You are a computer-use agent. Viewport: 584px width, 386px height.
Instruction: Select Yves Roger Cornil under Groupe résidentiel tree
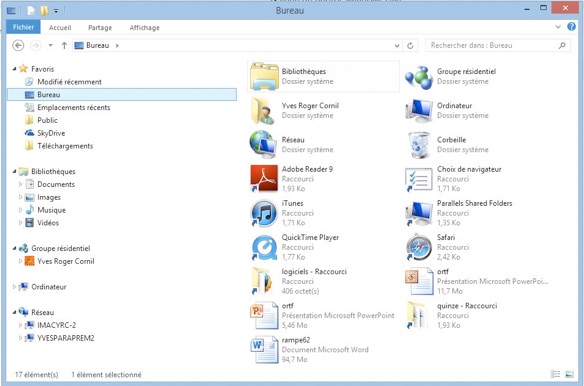(x=66, y=261)
